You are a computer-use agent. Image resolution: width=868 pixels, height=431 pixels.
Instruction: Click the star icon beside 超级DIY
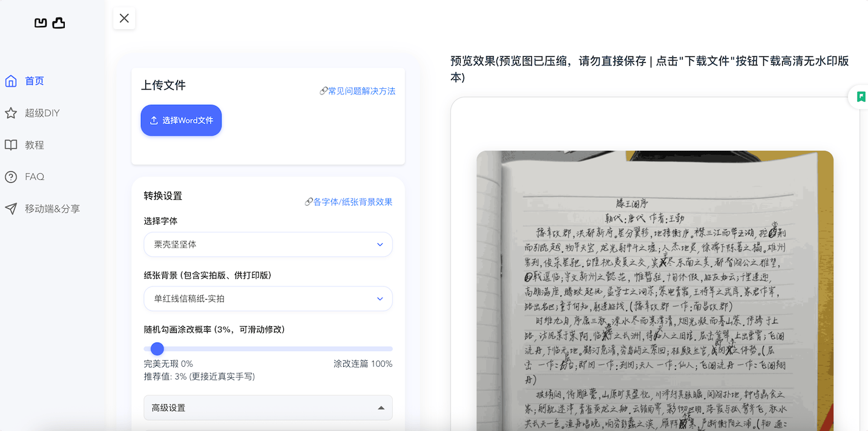coord(11,113)
